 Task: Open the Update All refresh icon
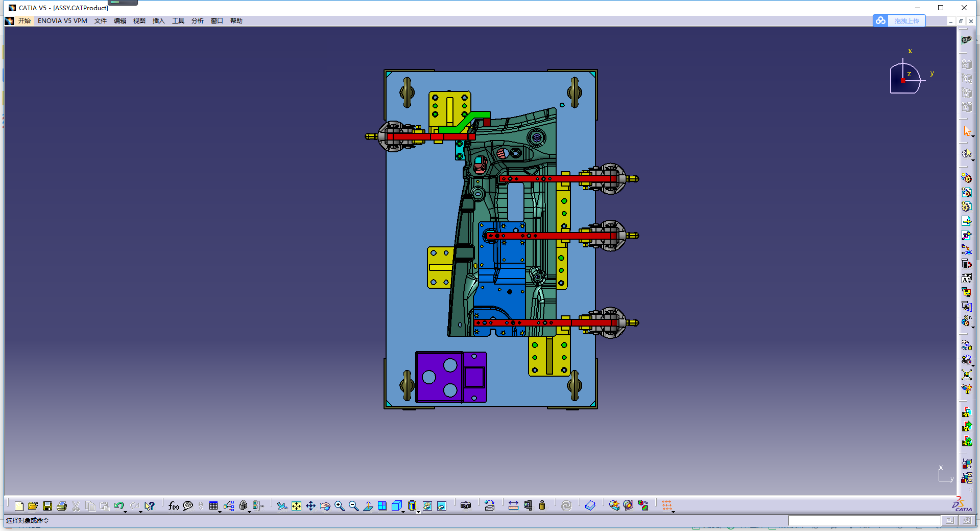[566, 506]
